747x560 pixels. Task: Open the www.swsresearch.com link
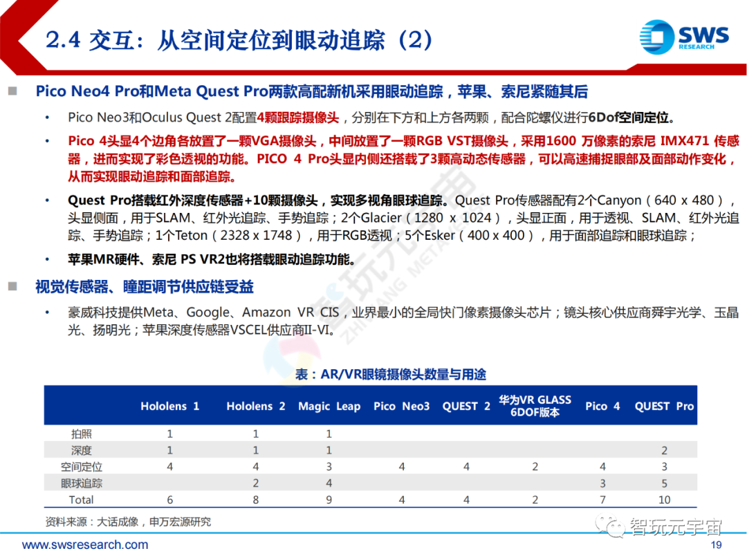click(85, 544)
